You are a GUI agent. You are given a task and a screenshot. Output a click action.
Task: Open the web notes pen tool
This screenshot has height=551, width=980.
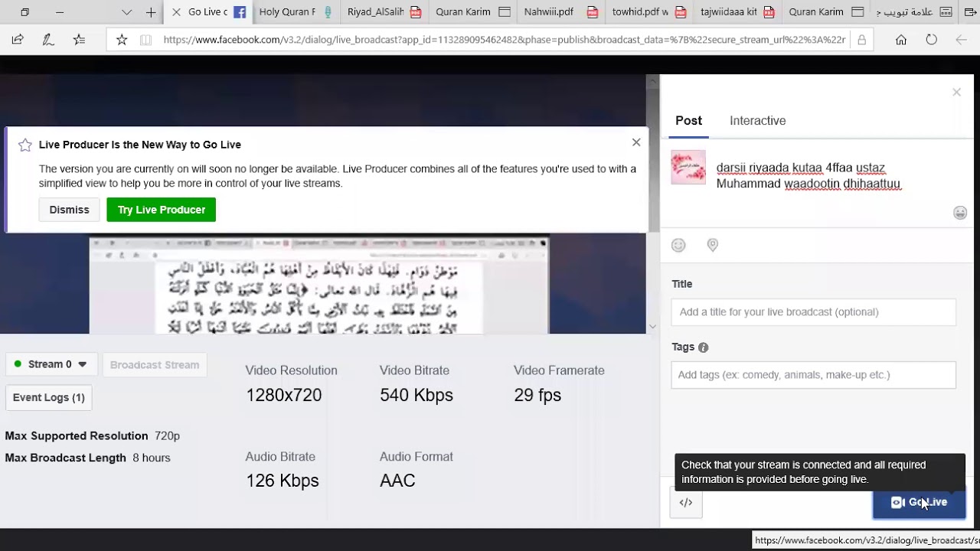click(x=48, y=40)
